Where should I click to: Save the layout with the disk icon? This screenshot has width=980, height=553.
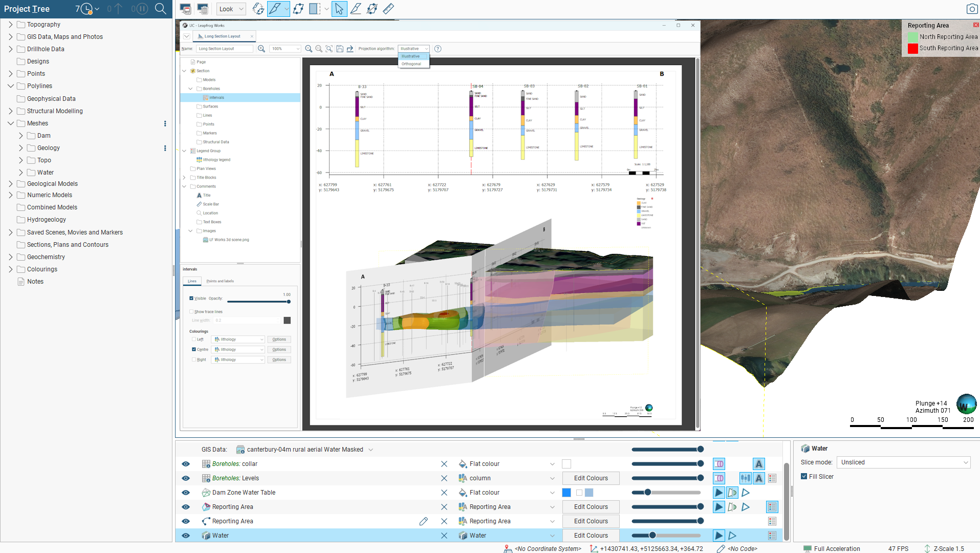coord(340,49)
